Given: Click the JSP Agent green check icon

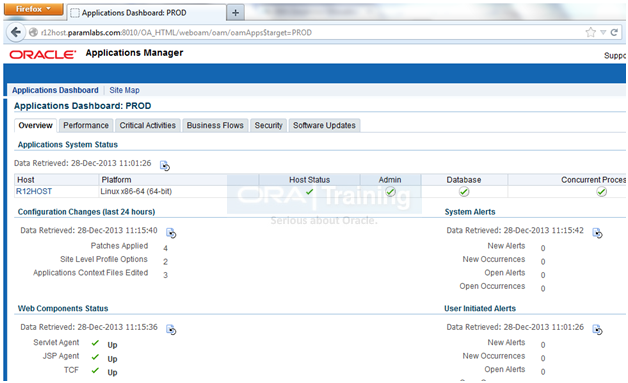Looking at the screenshot, I should pos(95,357).
